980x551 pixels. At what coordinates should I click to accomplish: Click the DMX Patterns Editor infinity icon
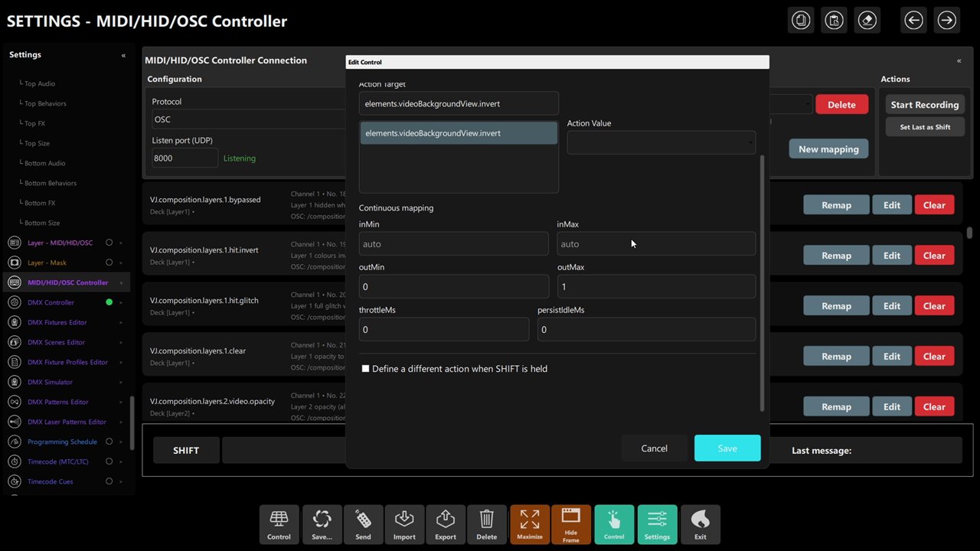14,402
